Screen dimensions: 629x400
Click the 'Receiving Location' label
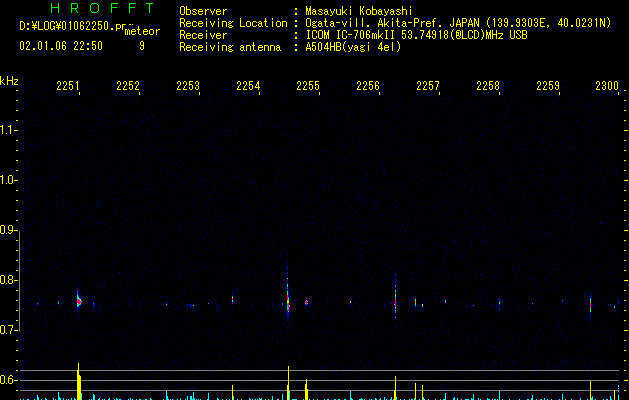[233, 23]
